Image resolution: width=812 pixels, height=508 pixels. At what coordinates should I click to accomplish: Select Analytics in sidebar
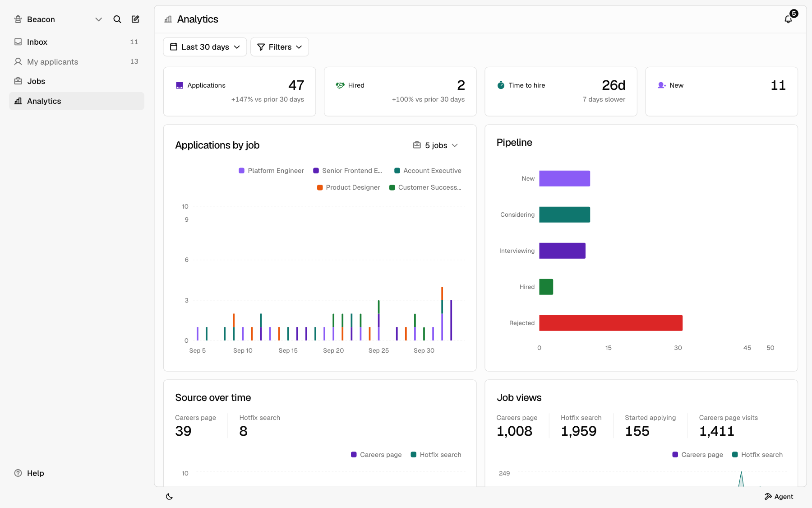point(77,101)
